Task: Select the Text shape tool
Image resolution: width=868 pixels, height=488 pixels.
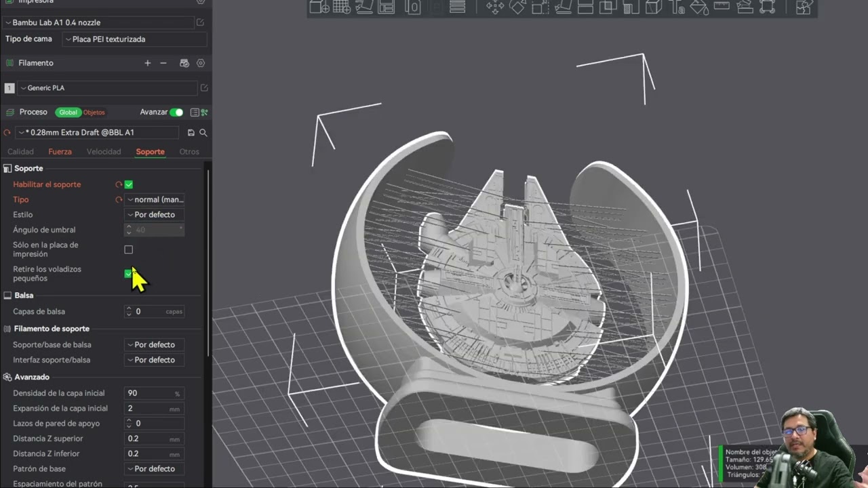Action: (x=676, y=7)
